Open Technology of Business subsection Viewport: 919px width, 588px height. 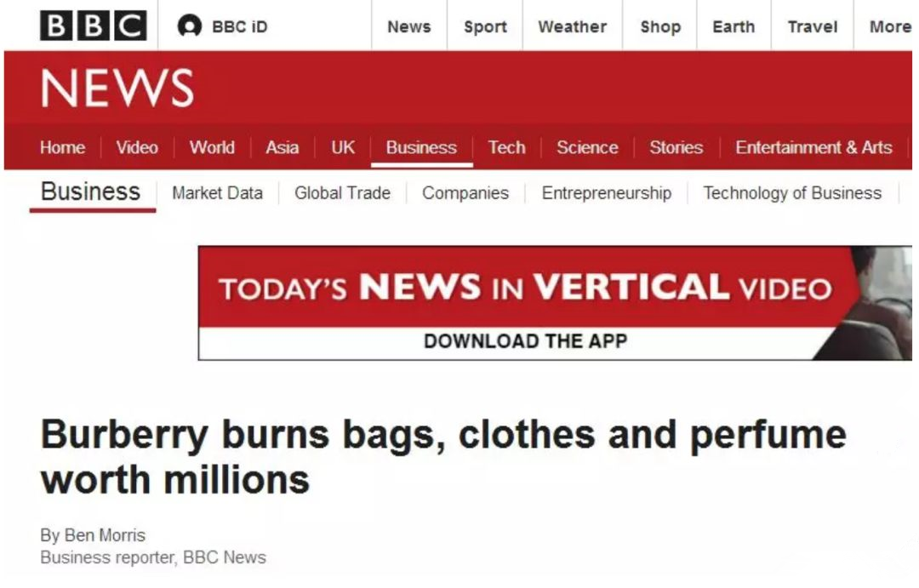click(792, 193)
